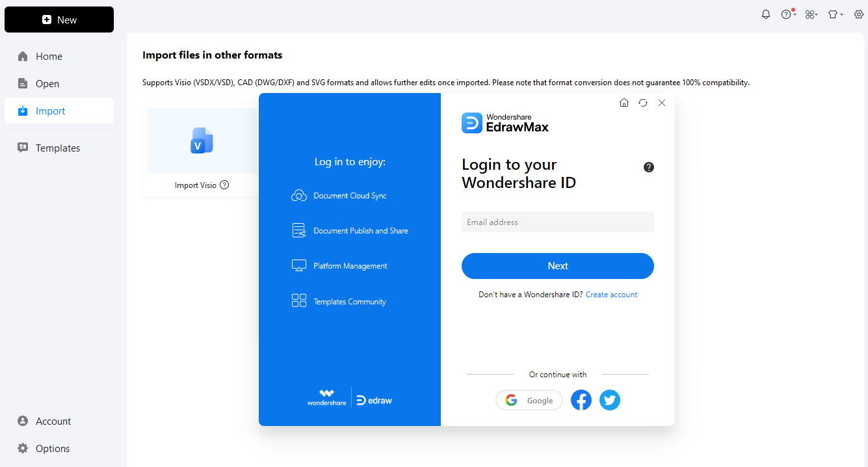Click the Import download icon in sidebar
The image size is (868, 467).
23,111
